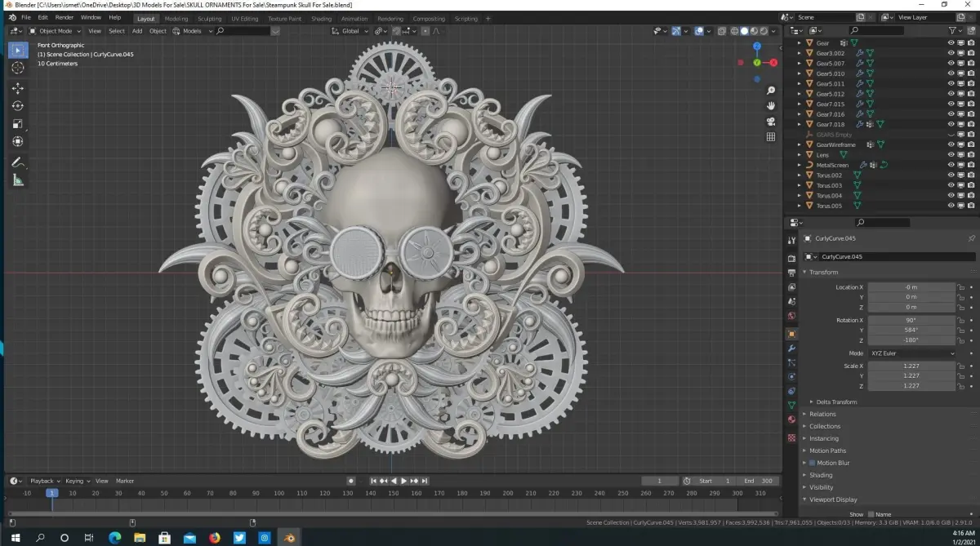Open the Render menu
The height and width of the screenshot is (546, 980).
[64, 17]
